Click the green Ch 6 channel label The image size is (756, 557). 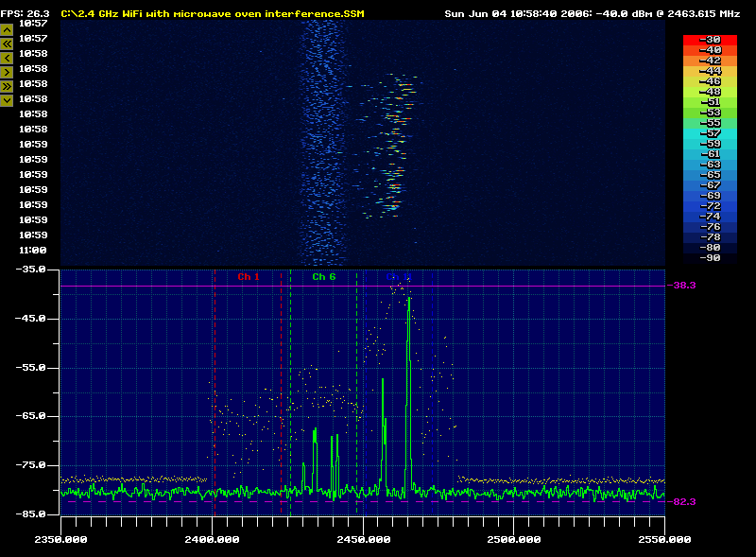pyautogui.click(x=323, y=276)
